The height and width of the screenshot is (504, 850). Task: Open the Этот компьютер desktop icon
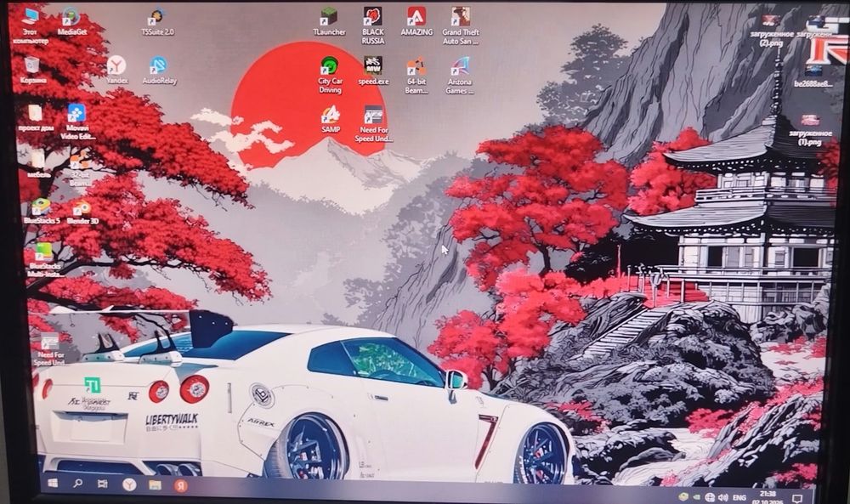[x=31, y=26]
